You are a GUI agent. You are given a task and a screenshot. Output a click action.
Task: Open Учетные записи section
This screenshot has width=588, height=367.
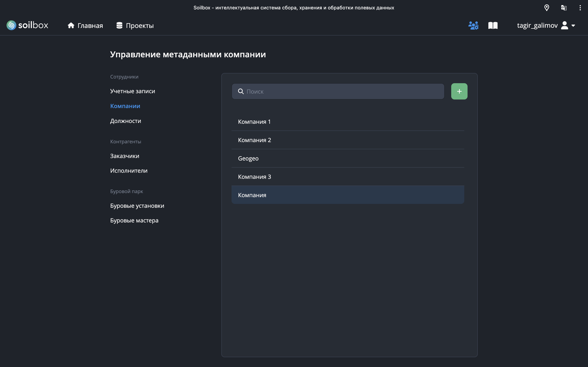(x=133, y=91)
